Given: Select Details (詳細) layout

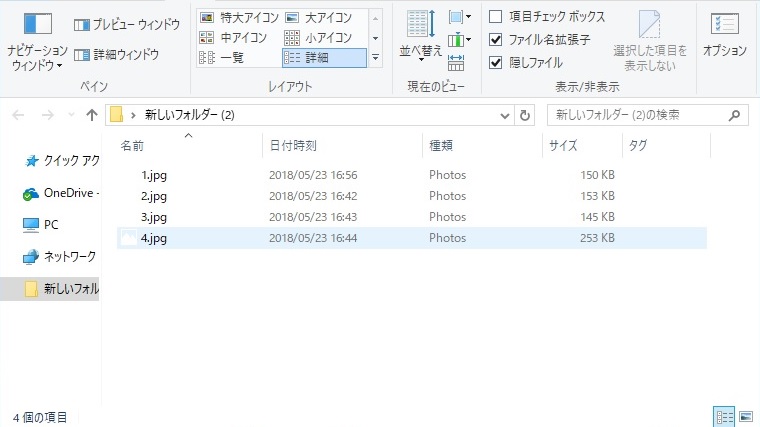Looking at the screenshot, I should [324, 58].
